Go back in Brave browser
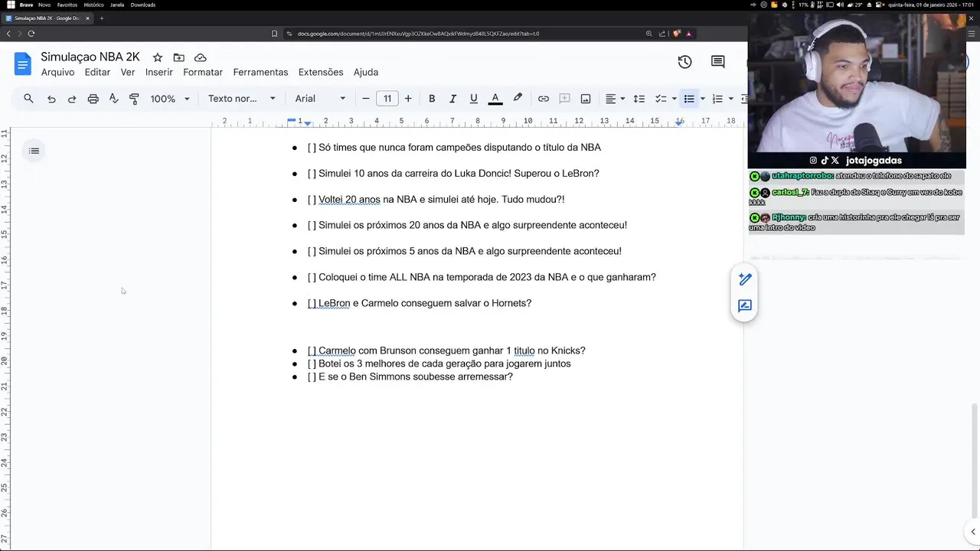 point(8,34)
